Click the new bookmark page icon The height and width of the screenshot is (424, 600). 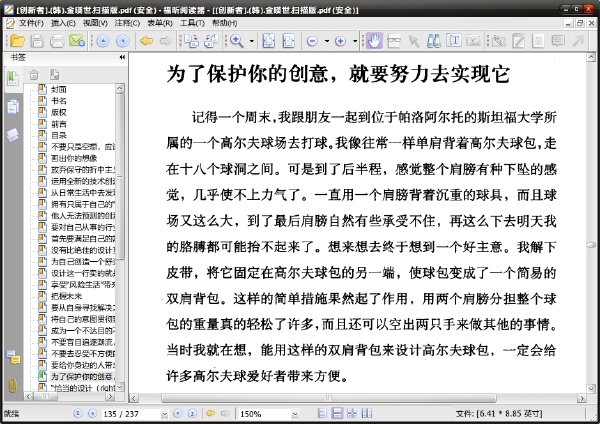pyautogui.click(x=54, y=75)
